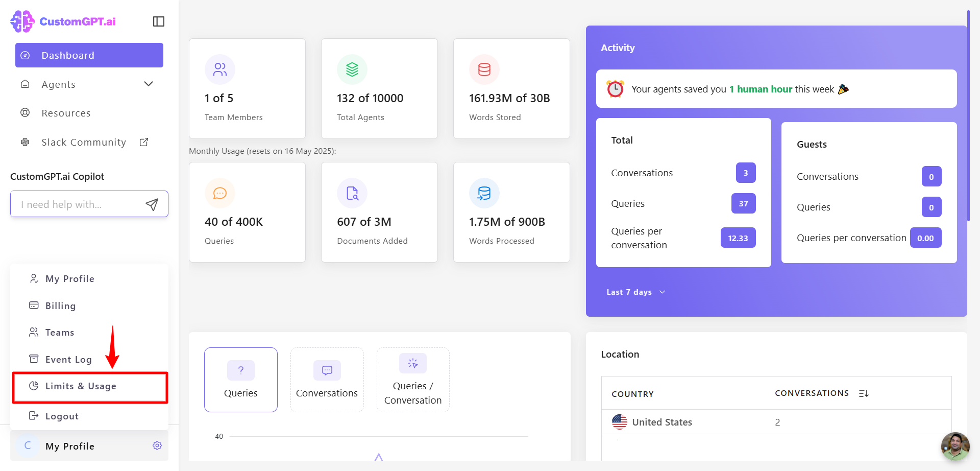The height and width of the screenshot is (471, 980).
Task: Open Limits & Usage page
Action: (x=90, y=387)
